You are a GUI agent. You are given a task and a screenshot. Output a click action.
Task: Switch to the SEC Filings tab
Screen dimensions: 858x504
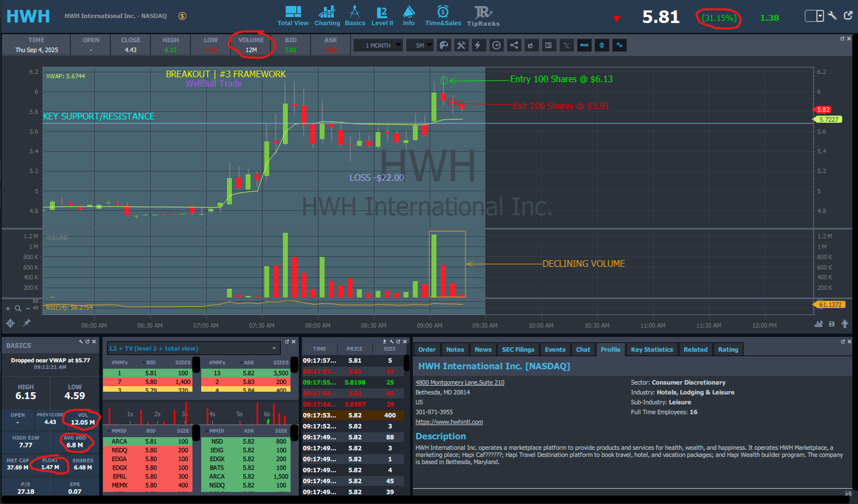[518, 350]
